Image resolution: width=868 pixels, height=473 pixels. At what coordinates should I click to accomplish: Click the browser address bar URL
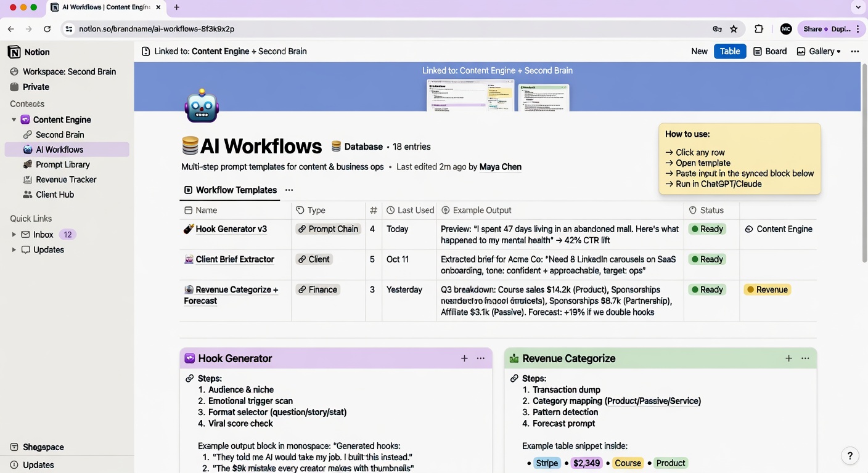point(157,29)
